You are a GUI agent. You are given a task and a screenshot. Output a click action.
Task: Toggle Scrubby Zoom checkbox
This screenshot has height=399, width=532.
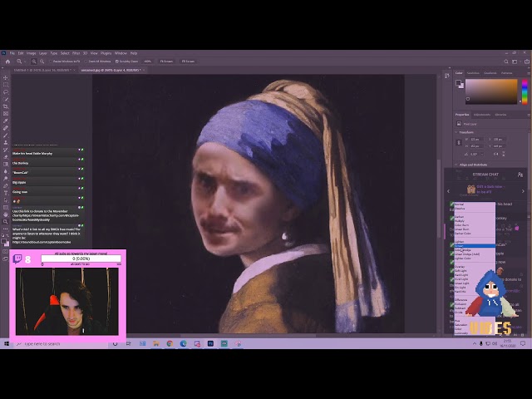pos(117,62)
